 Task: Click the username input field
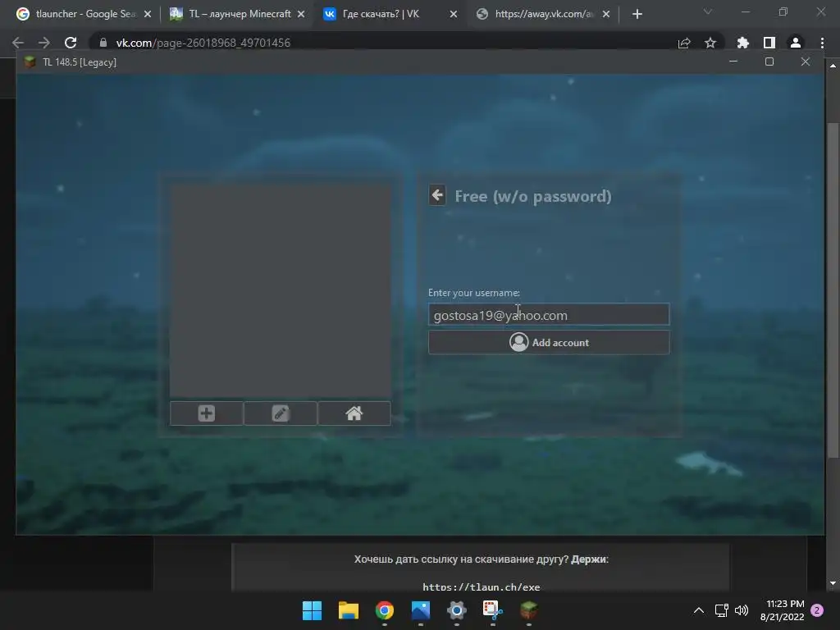pyautogui.click(x=549, y=314)
